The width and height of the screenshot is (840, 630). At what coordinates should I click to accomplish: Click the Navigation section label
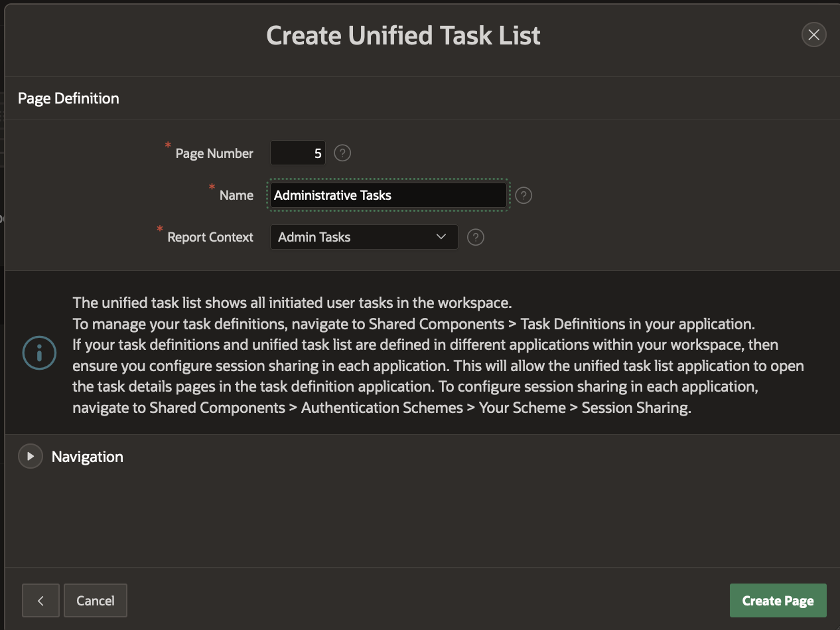coord(88,457)
